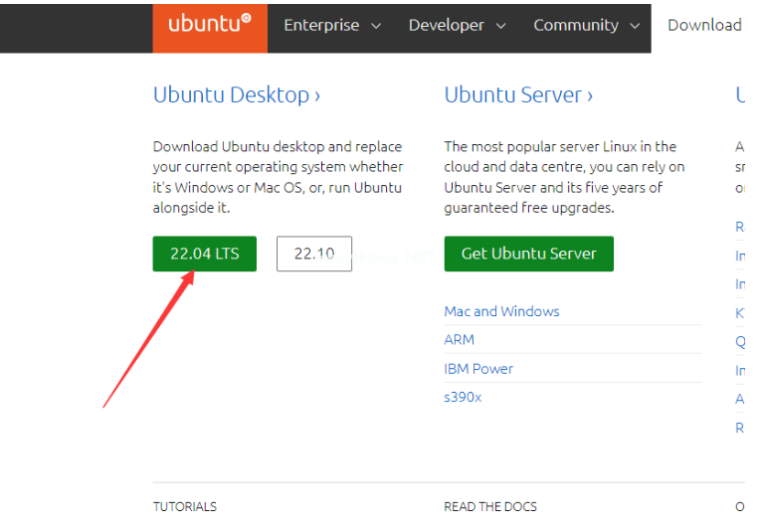
Task: Expand the Community dropdown menu
Action: [x=585, y=26]
